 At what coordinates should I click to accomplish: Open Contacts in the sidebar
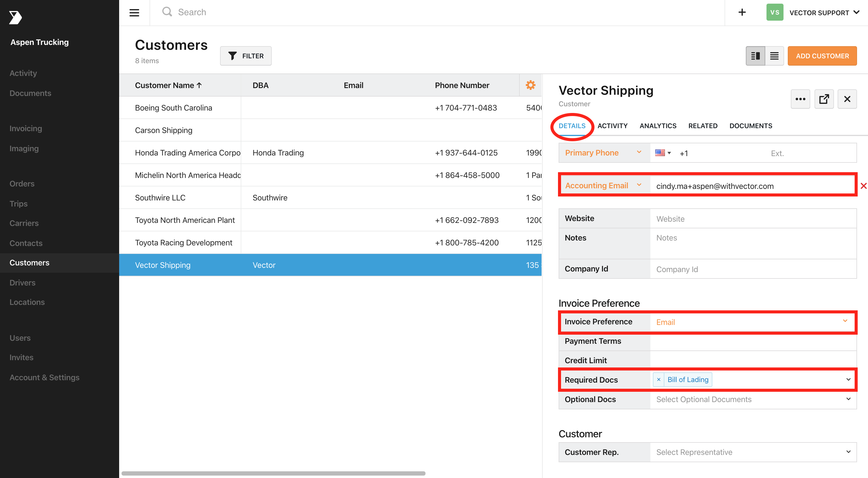tap(26, 243)
